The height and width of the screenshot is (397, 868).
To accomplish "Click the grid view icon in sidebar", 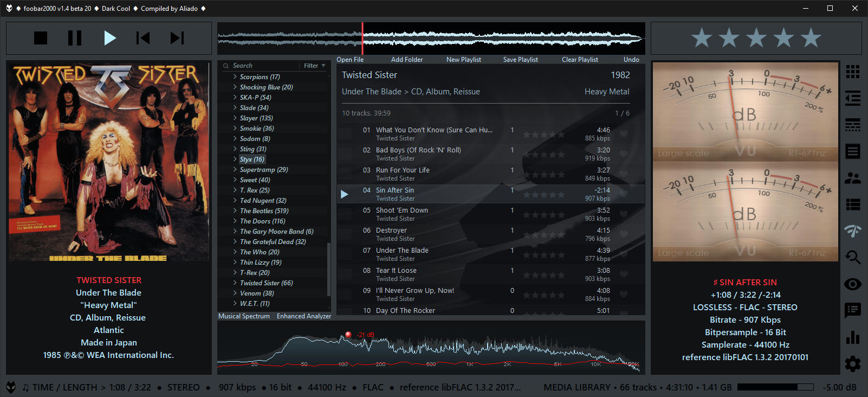I will pyautogui.click(x=853, y=72).
